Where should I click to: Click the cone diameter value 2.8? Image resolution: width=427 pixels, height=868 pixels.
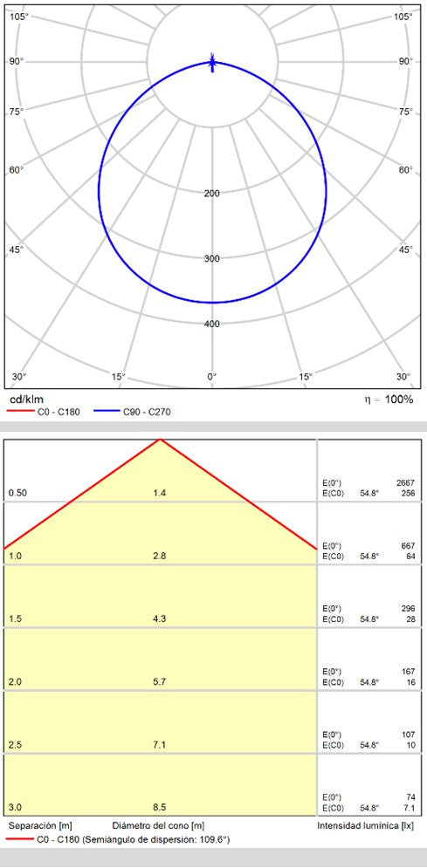[159, 556]
